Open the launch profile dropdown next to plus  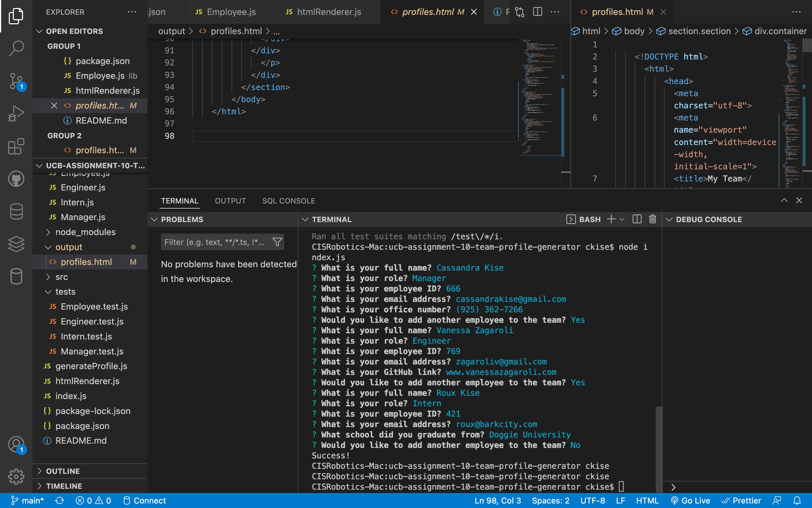(x=622, y=219)
